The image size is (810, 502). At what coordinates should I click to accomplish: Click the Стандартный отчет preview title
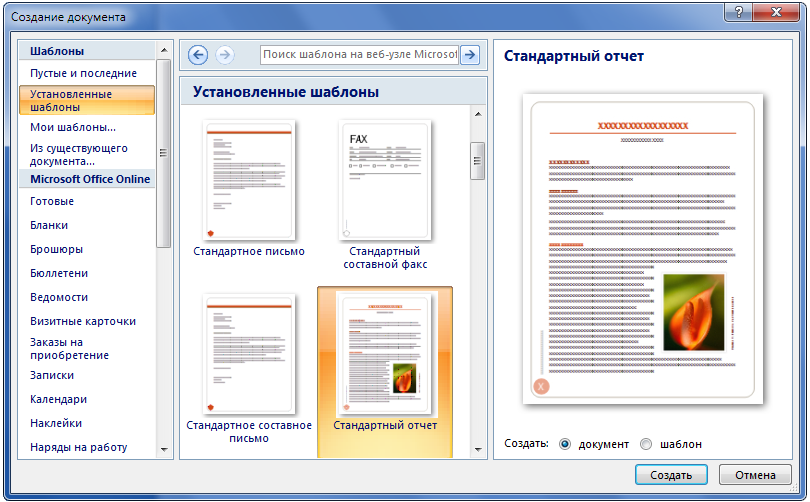(574, 56)
